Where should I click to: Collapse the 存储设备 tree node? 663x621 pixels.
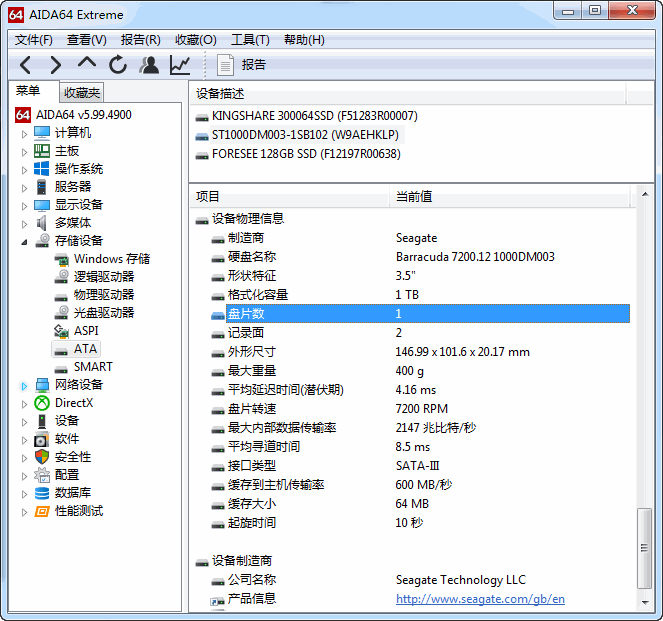point(25,241)
